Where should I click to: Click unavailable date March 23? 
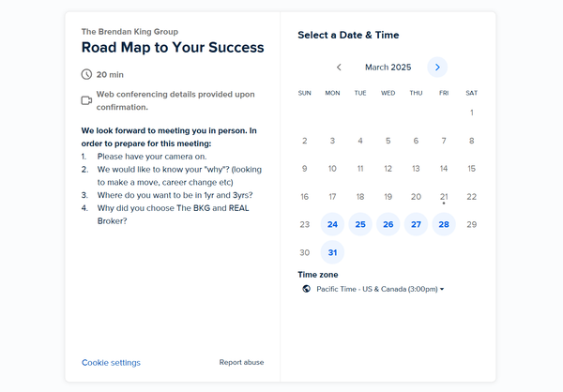coord(304,224)
